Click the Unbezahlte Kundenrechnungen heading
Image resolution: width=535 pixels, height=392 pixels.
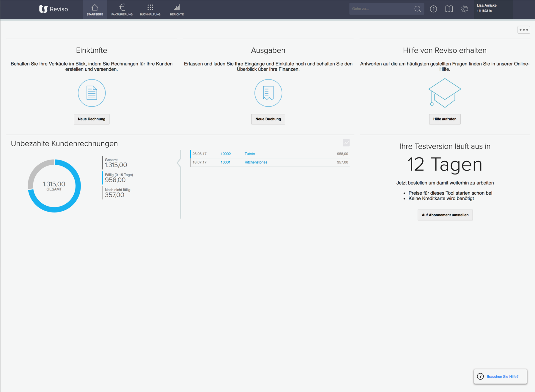click(x=64, y=144)
